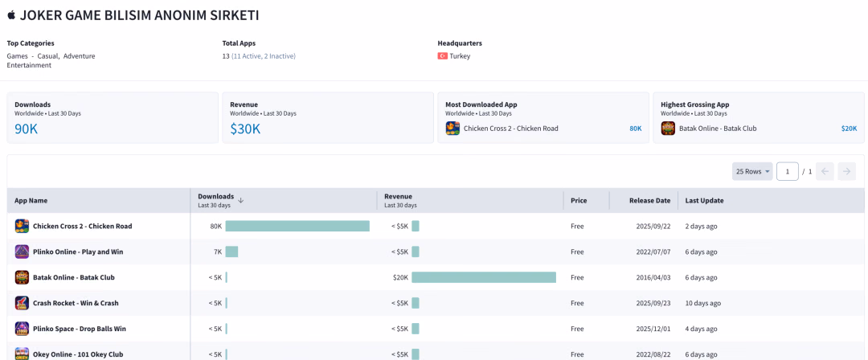Viewport: 868px width, 360px height.
Task: Click the Plinko Online app icon
Action: 23,252
